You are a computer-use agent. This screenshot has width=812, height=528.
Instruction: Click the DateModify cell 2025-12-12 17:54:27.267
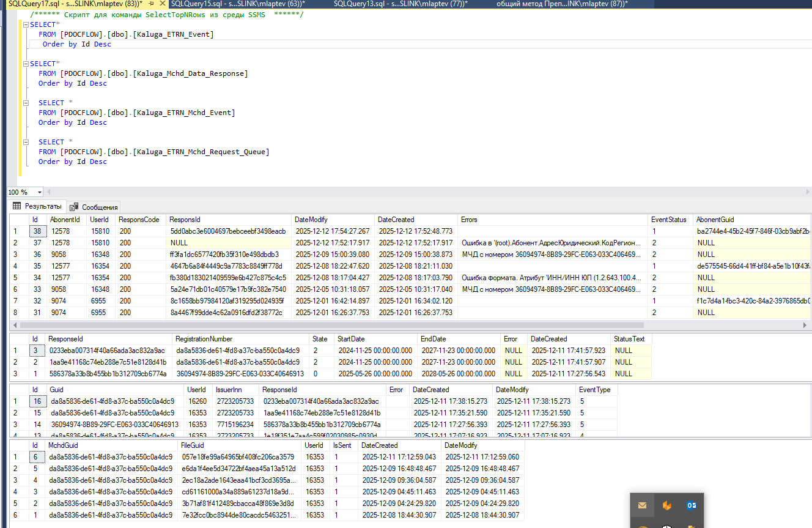click(332, 231)
